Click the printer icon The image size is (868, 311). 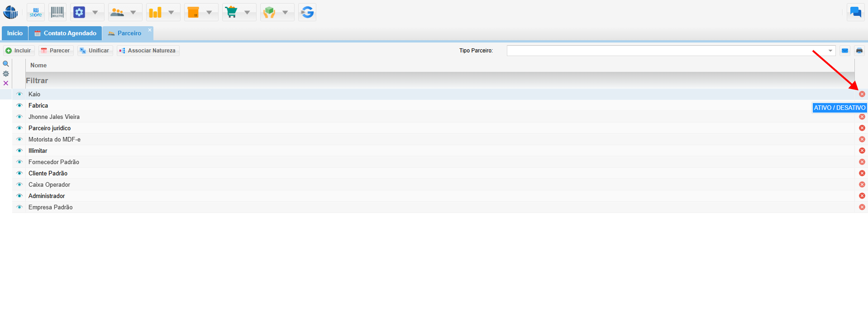point(859,51)
